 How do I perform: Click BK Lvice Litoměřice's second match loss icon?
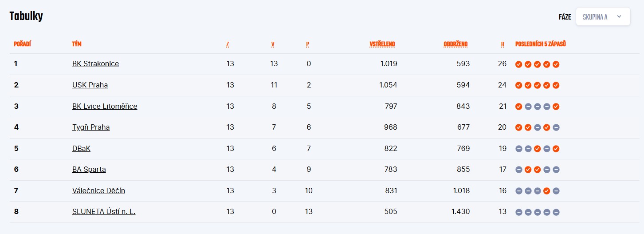[528, 107]
